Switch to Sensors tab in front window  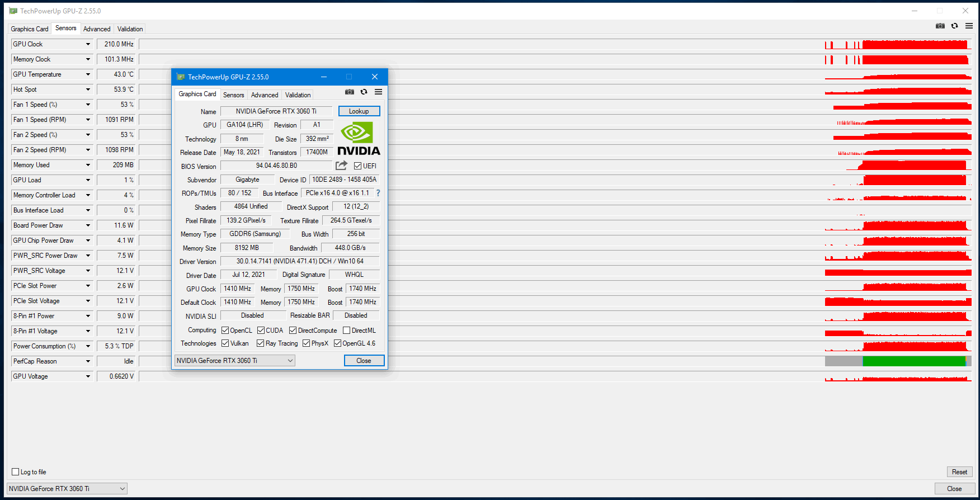(234, 95)
